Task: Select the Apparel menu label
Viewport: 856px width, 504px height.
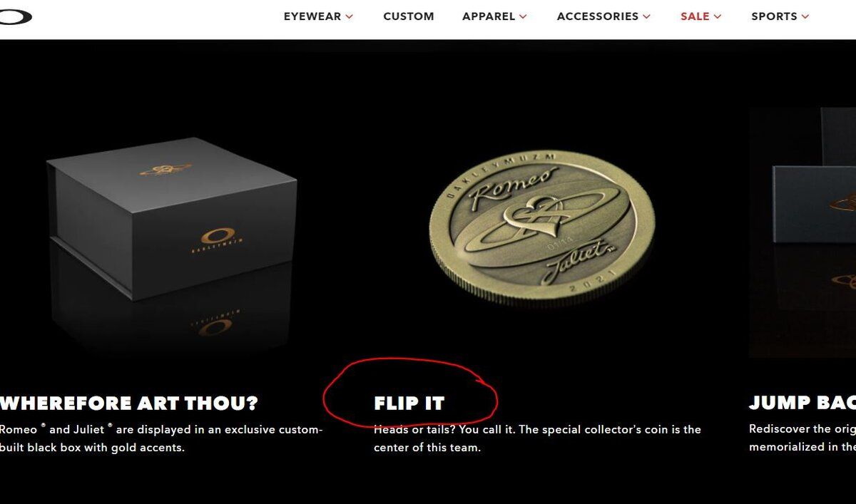Action: [x=489, y=16]
